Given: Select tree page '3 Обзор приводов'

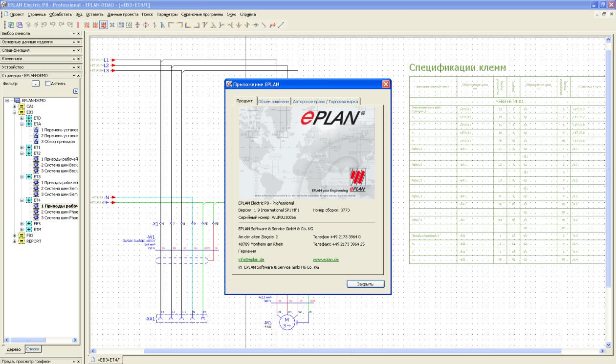Looking at the screenshot, I should [57, 141].
